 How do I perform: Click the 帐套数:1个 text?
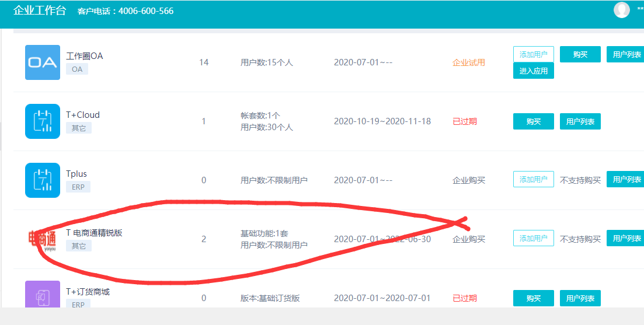(260, 116)
